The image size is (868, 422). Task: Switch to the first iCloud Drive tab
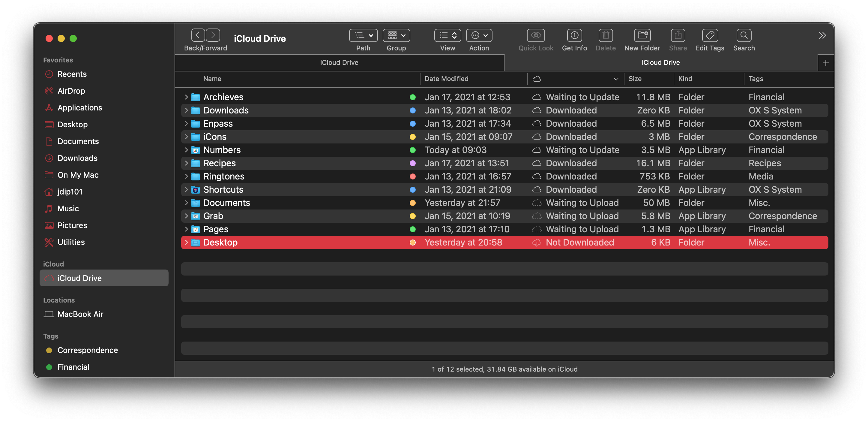coord(339,62)
